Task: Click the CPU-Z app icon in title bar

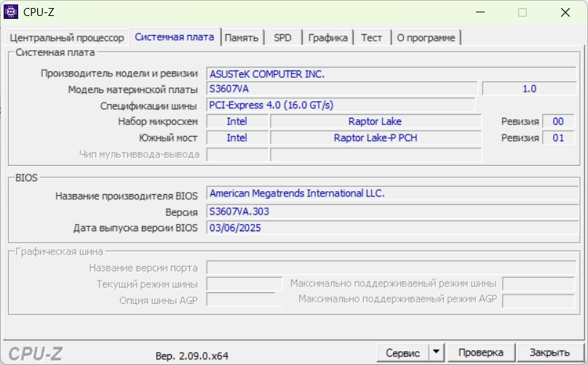Action: 11,12
